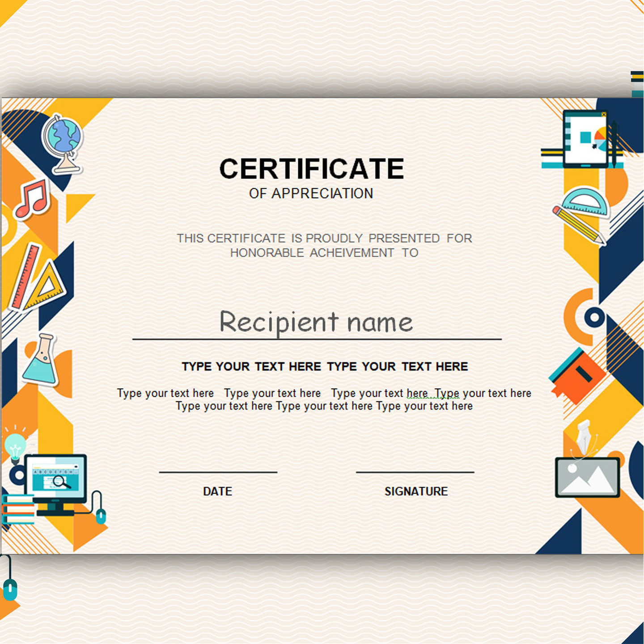Click the line 'HONORABLE ACHEIVEMENT TO'
The height and width of the screenshot is (644, 644).
pyautogui.click(x=324, y=253)
